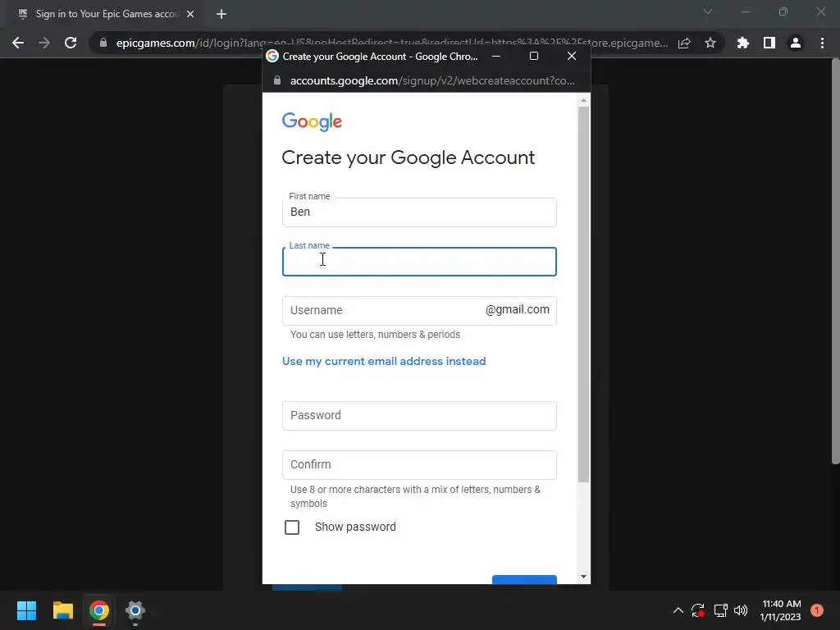Maximize the Google Account popup window

pos(533,56)
